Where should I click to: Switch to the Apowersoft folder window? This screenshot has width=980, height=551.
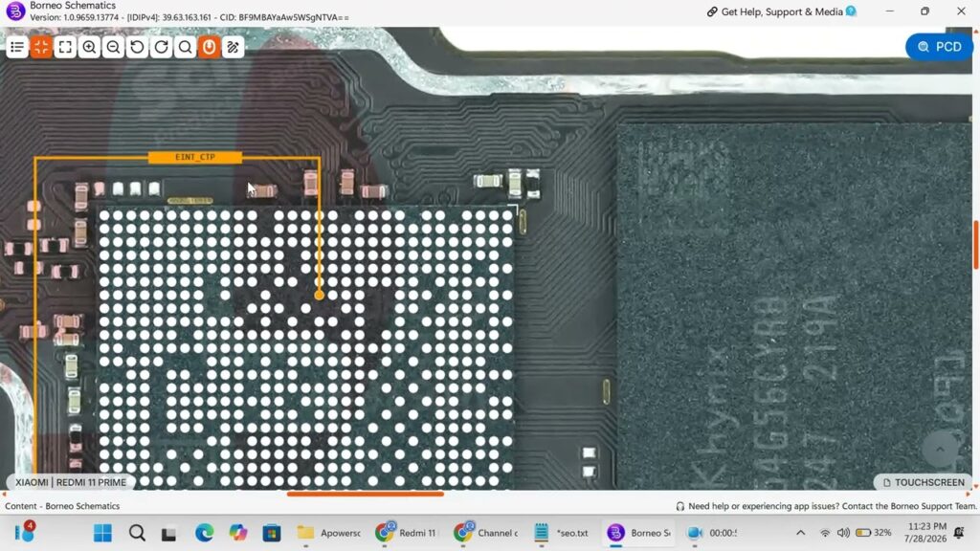[329, 533]
